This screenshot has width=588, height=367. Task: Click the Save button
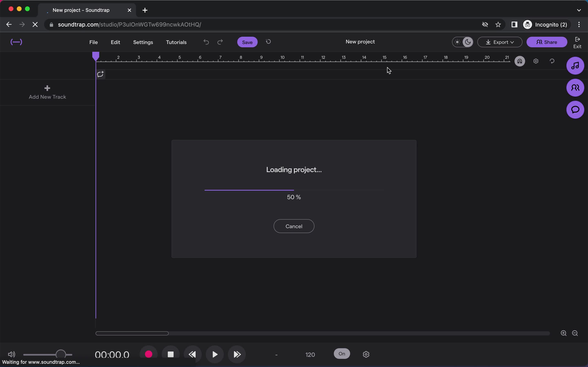click(247, 42)
